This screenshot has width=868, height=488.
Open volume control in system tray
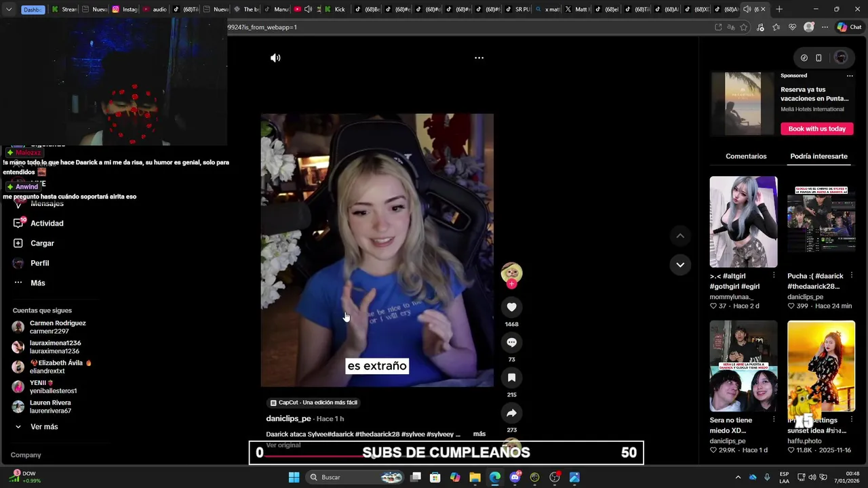(812, 477)
